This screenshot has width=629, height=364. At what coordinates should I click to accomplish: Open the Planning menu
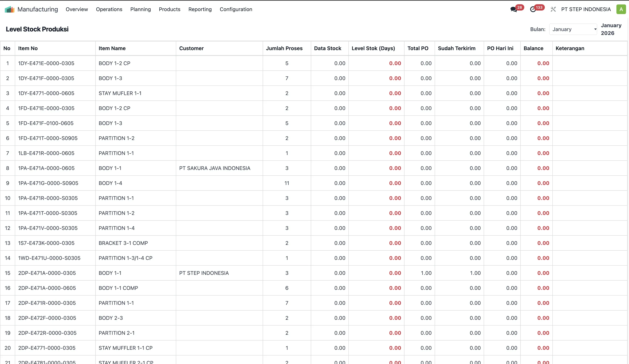(x=140, y=9)
